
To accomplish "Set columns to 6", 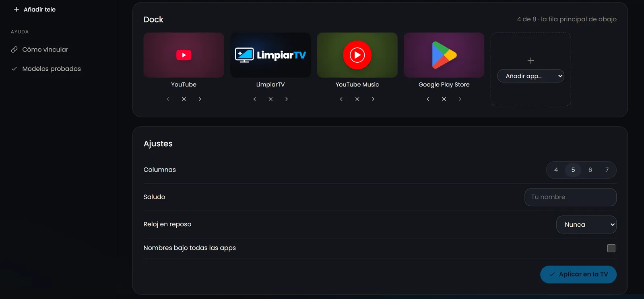I will 590,170.
